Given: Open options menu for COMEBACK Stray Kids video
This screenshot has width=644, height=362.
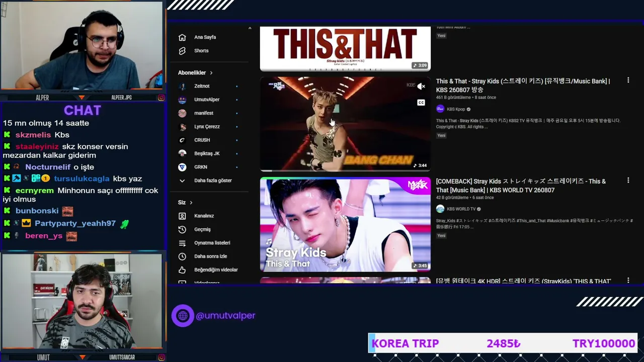Looking at the screenshot, I should [628, 180].
